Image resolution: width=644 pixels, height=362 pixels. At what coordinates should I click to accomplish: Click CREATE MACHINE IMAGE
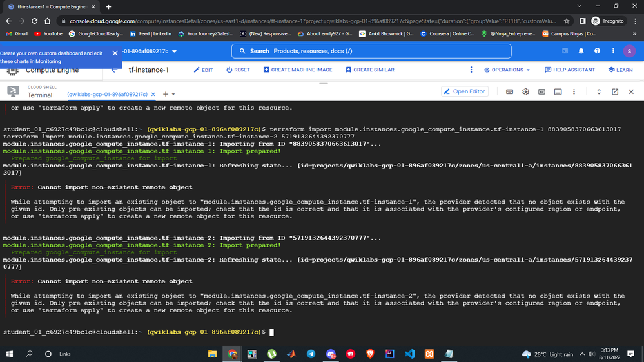[x=298, y=70]
